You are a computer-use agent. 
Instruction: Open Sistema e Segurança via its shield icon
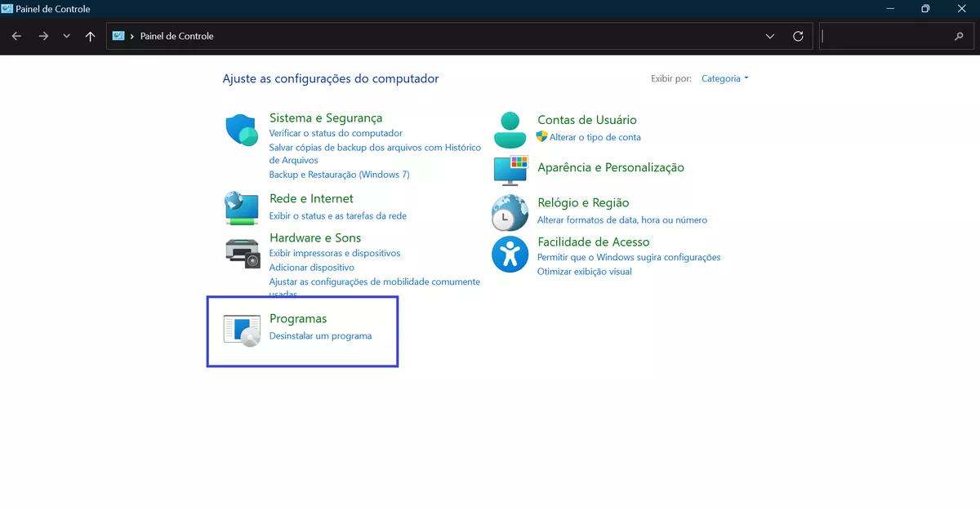[x=241, y=128]
